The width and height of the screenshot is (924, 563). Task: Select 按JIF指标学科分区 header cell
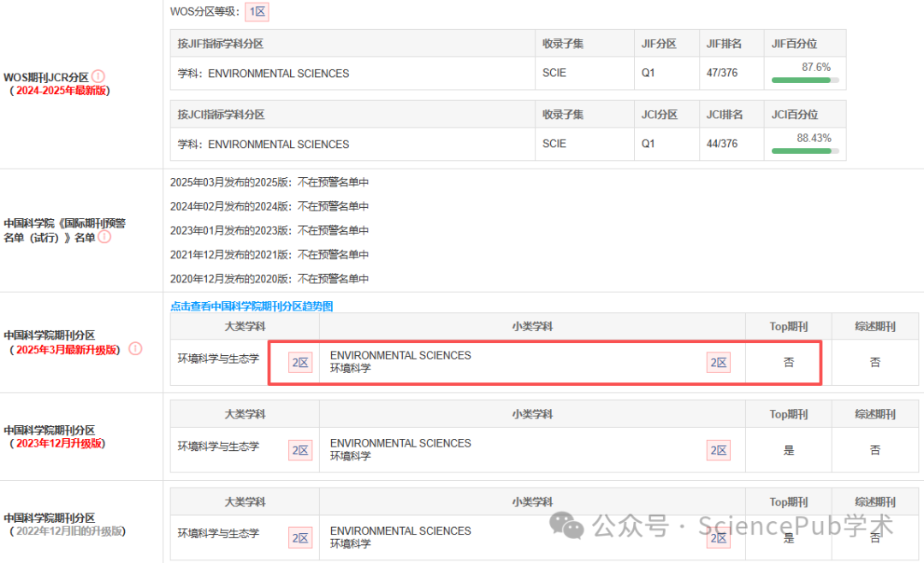(x=352, y=44)
